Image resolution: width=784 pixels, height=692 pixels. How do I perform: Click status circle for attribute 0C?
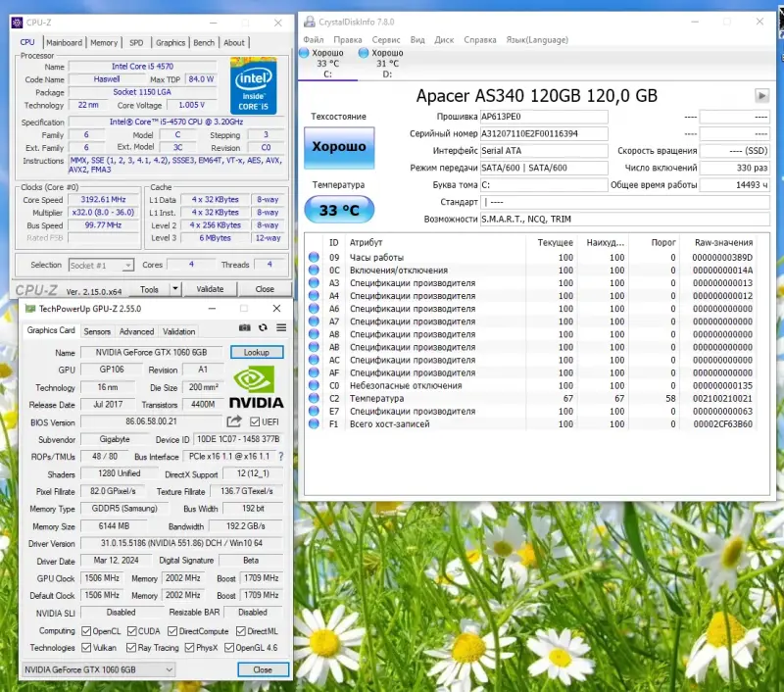(x=314, y=270)
